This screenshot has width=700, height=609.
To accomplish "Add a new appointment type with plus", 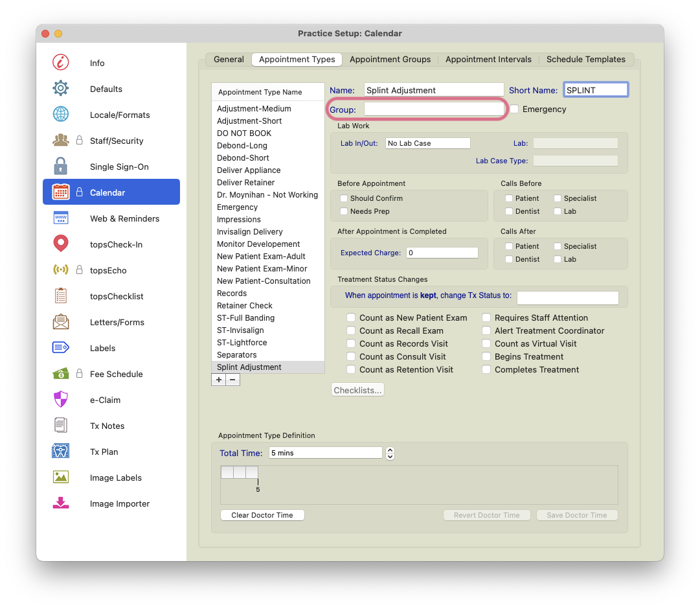I will pos(219,380).
